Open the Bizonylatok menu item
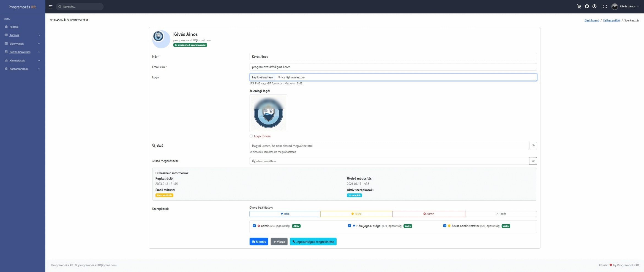Image resolution: width=644 pixels, height=272 pixels. coord(17,44)
